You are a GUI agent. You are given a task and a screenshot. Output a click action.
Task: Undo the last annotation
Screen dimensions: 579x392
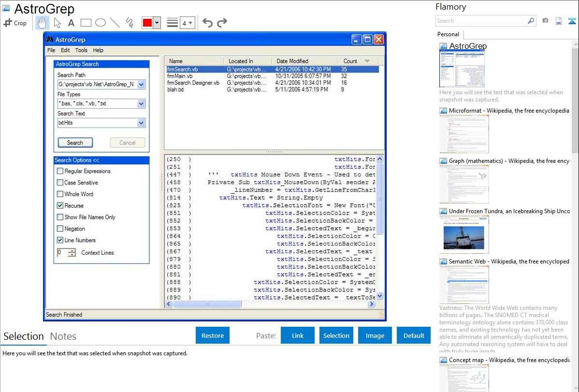(x=207, y=23)
